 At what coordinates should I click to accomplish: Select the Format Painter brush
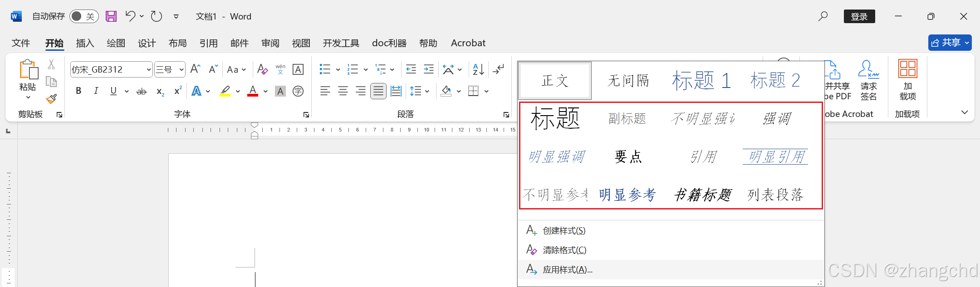51,98
